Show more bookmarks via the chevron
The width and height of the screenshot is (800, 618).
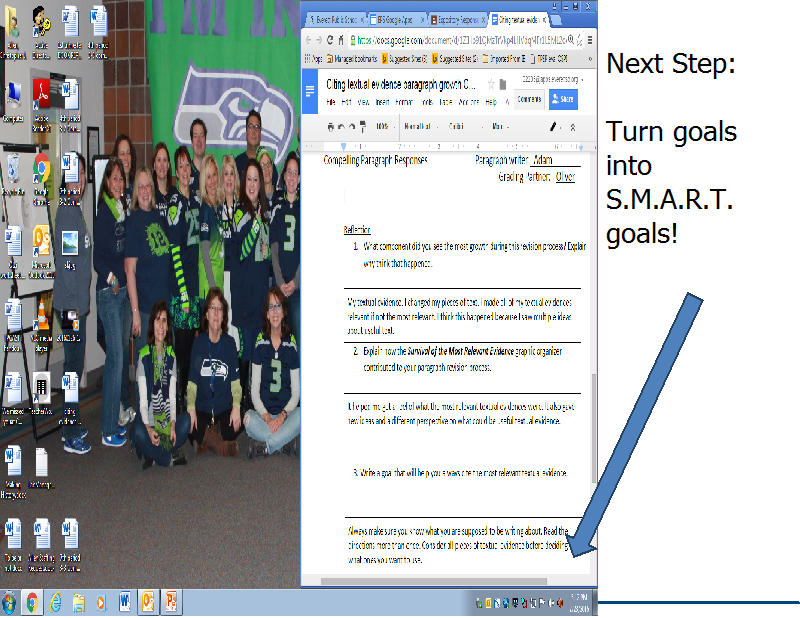[590, 59]
